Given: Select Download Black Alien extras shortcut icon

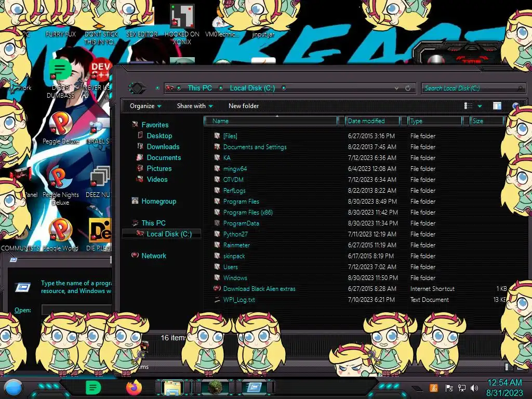Looking at the screenshot, I should tap(217, 289).
